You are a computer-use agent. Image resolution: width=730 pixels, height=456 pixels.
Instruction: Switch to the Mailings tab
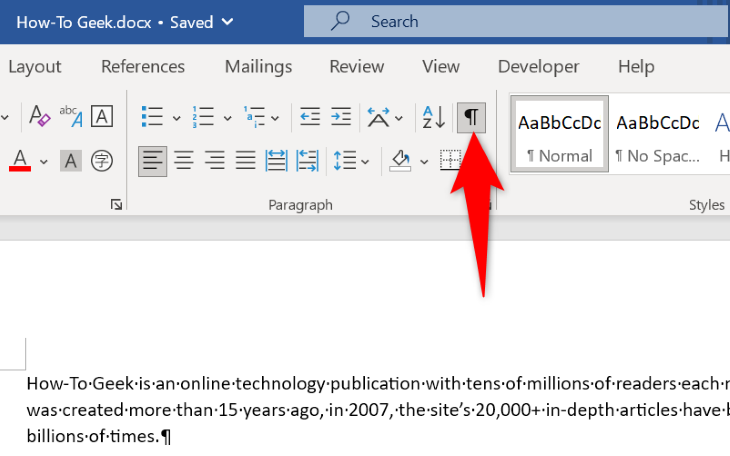coord(258,67)
